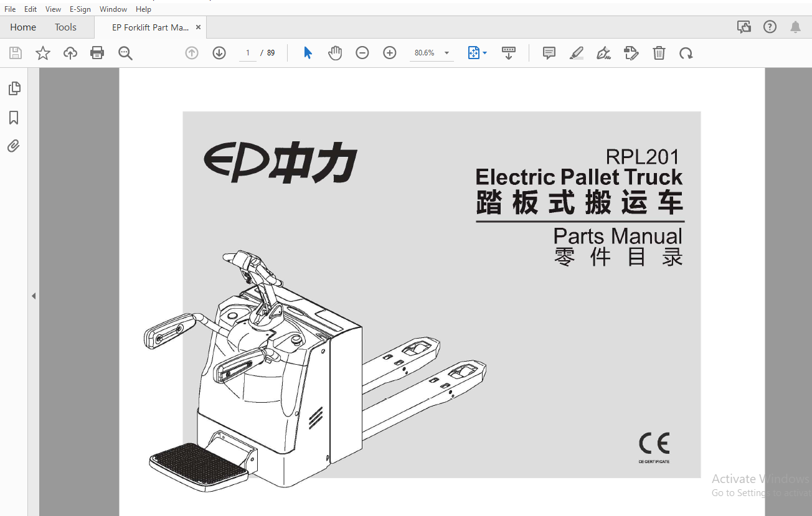The height and width of the screenshot is (516, 812).
Task: Open attachments paperclip panel
Action: pyautogui.click(x=14, y=146)
